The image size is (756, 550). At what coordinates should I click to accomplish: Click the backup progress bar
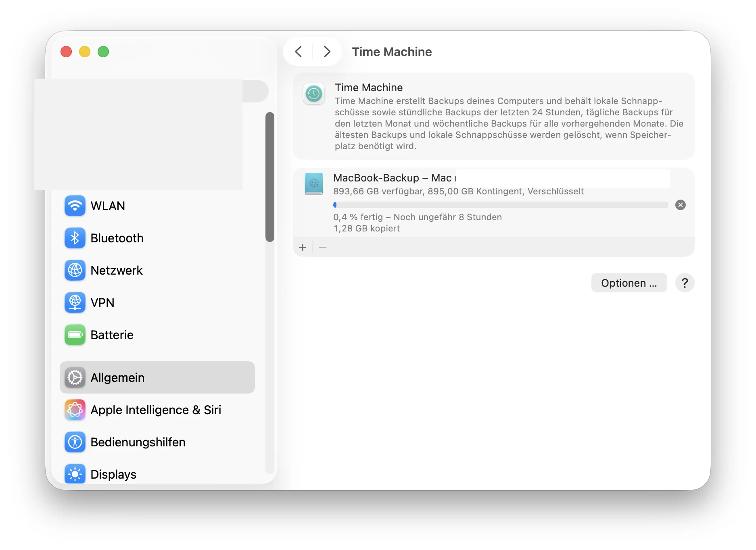(501, 205)
